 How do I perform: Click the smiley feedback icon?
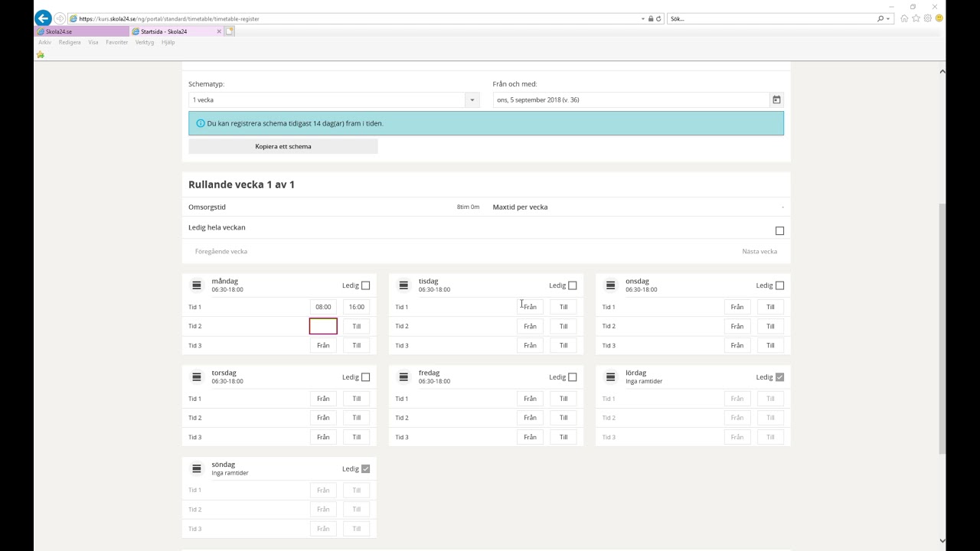click(939, 18)
